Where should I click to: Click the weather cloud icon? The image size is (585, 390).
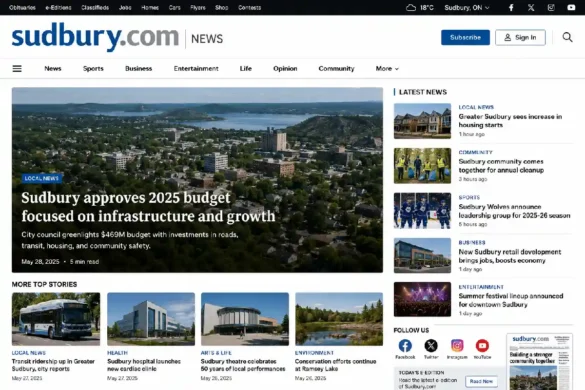(x=411, y=7)
